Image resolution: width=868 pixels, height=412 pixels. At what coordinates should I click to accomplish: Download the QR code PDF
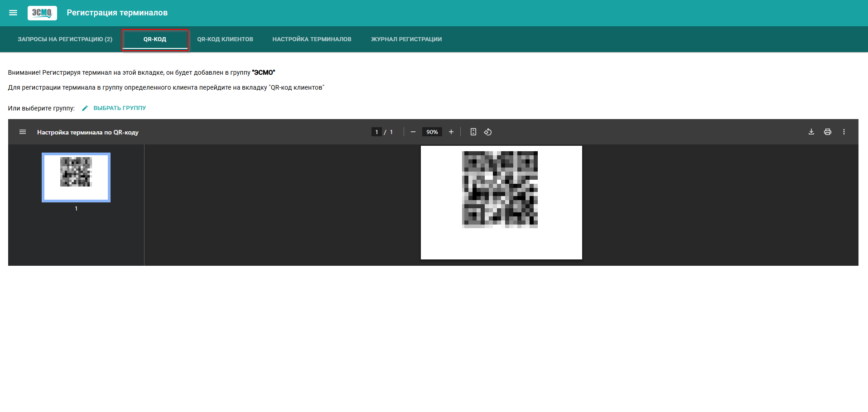coord(811,132)
